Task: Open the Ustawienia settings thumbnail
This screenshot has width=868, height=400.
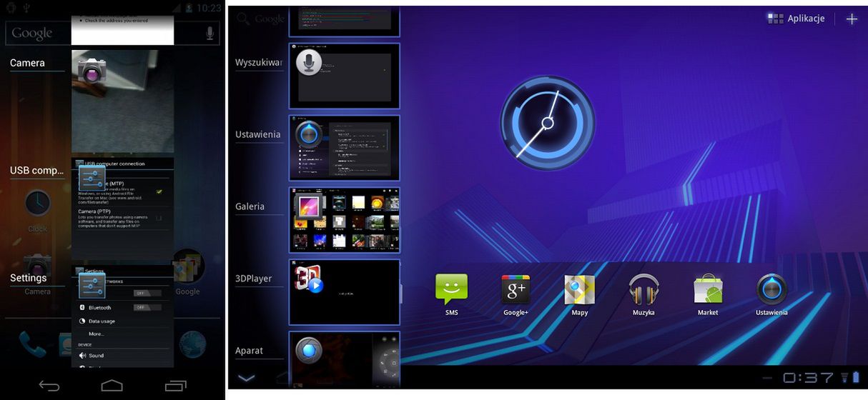Action: click(x=344, y=148)
